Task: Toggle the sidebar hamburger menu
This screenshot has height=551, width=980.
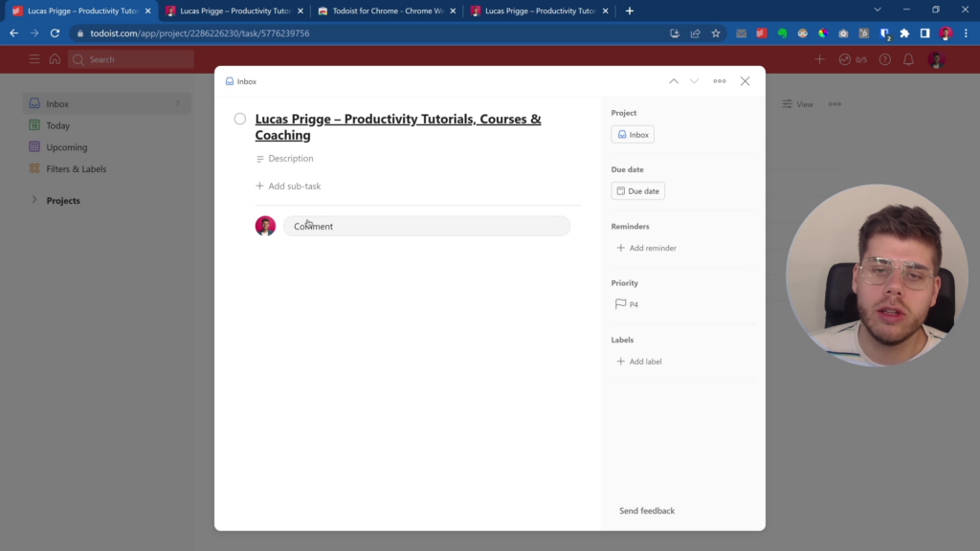Action: (34, 59)
